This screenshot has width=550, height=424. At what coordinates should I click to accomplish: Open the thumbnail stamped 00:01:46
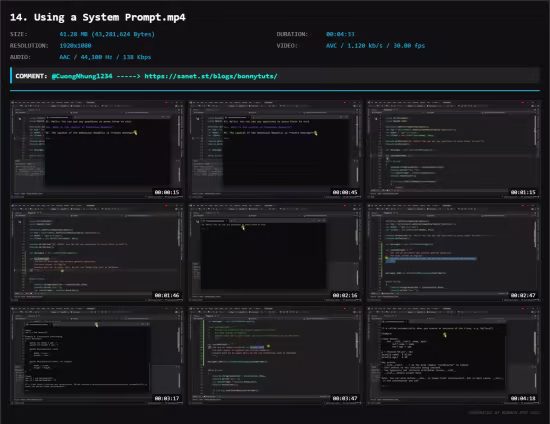point(97,253)
